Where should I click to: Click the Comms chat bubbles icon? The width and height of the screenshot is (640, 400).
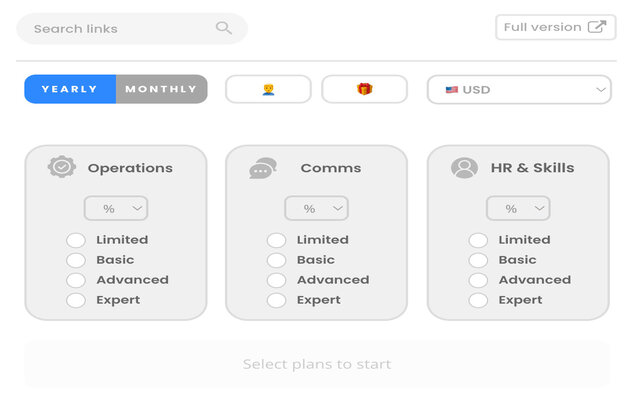pos(263,168)
